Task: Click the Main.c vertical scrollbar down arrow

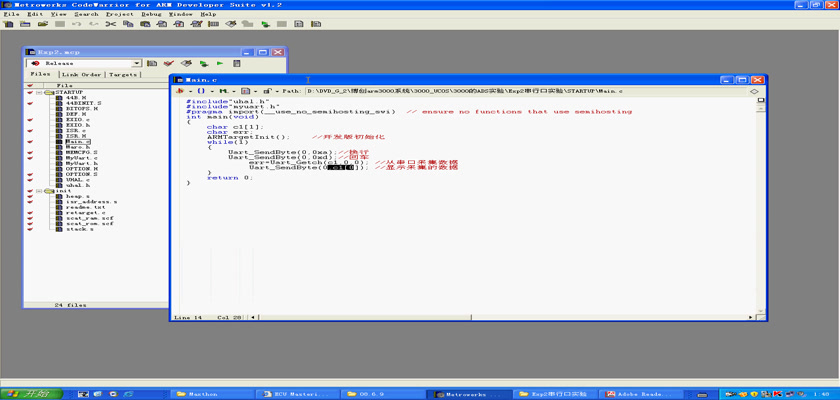Action: [x=760, y=311]
